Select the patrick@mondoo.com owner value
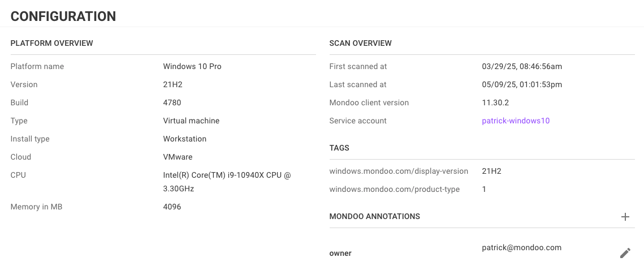The image size is (644, 270). (521, 247)
